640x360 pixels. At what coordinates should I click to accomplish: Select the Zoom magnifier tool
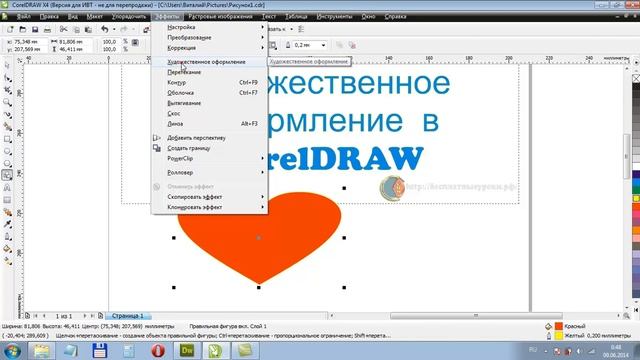tap(7, 102)
